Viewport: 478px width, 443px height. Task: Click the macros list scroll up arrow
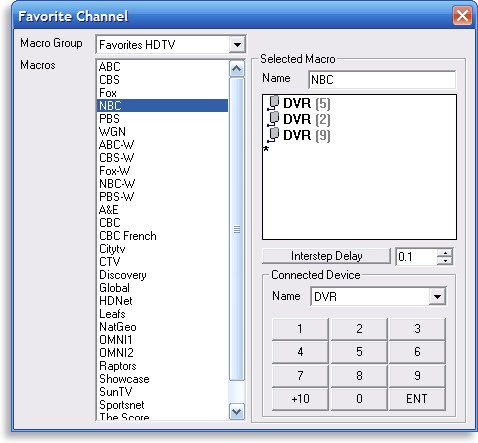(x=237, y=69)
